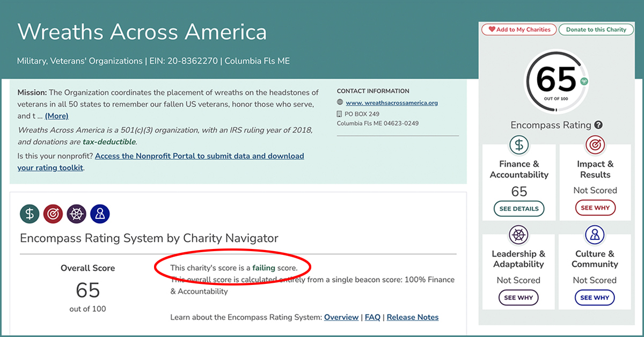Open Encompass Rating help question mark
This screenshot has width=644, height=337.
click(x=598, y=125)
